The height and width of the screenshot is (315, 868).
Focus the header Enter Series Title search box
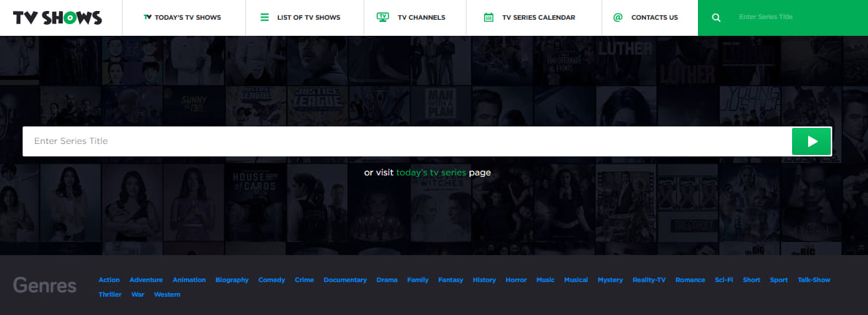[x=796, y=17]
